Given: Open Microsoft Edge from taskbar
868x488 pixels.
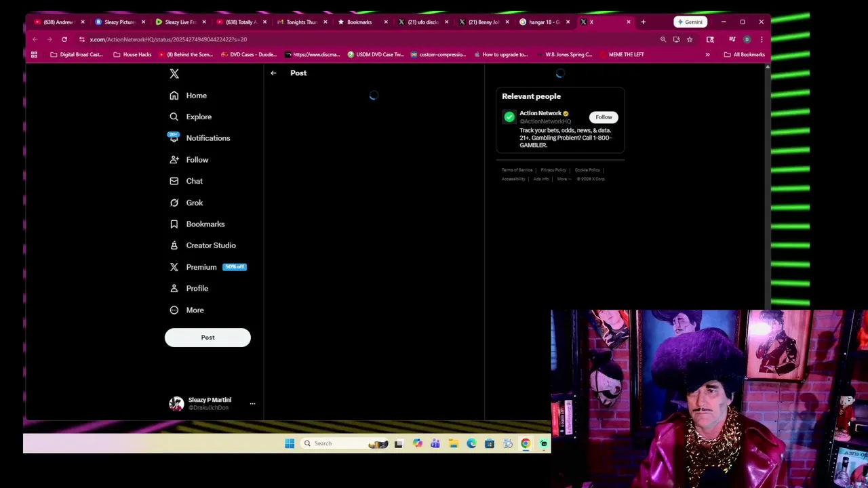Looking at the screenshot, I should pyautogui.click(x=471, y=444).
